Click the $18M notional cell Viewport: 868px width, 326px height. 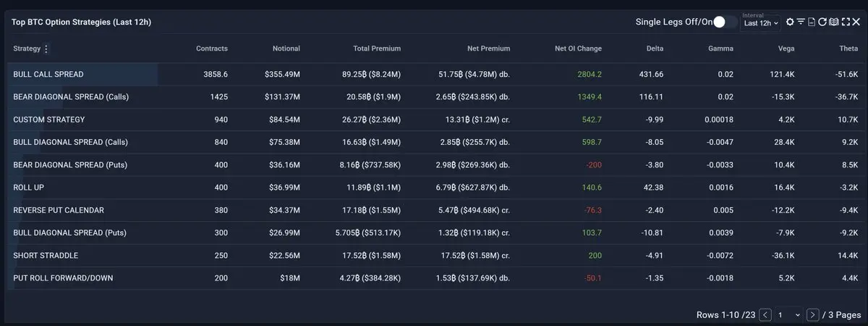pyautogui.click(x=289, y=278)
